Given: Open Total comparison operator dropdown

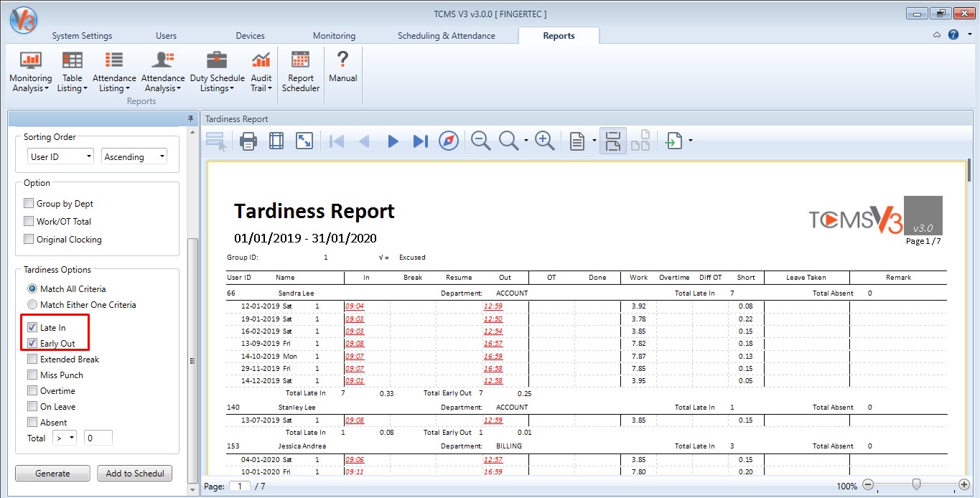Looking at the screenshot, I should 65,438.
